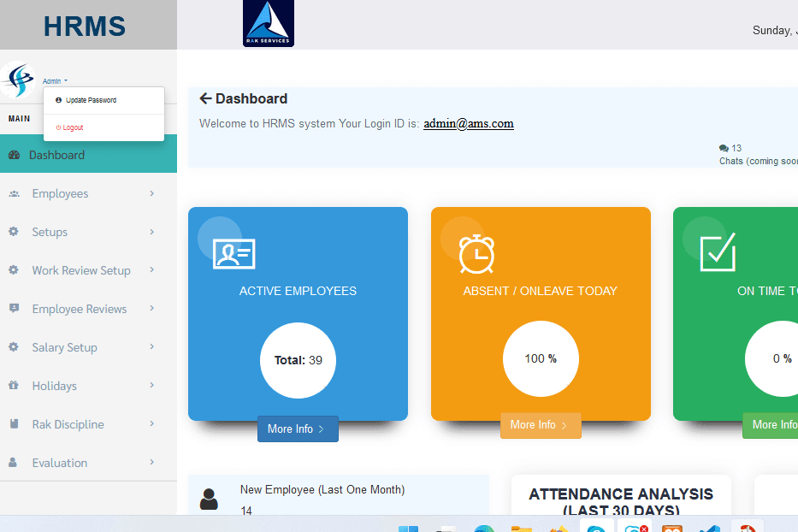Open the Admin dropdown menu
Image resolution: width=798 pixels, height=532 pixels.
point(53,80)
